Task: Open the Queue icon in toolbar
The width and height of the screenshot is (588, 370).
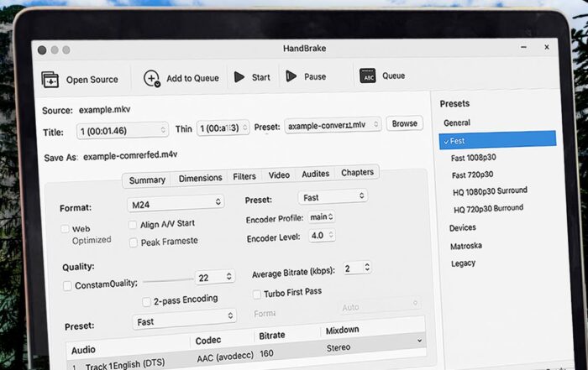Action: [x=368, y=76]
